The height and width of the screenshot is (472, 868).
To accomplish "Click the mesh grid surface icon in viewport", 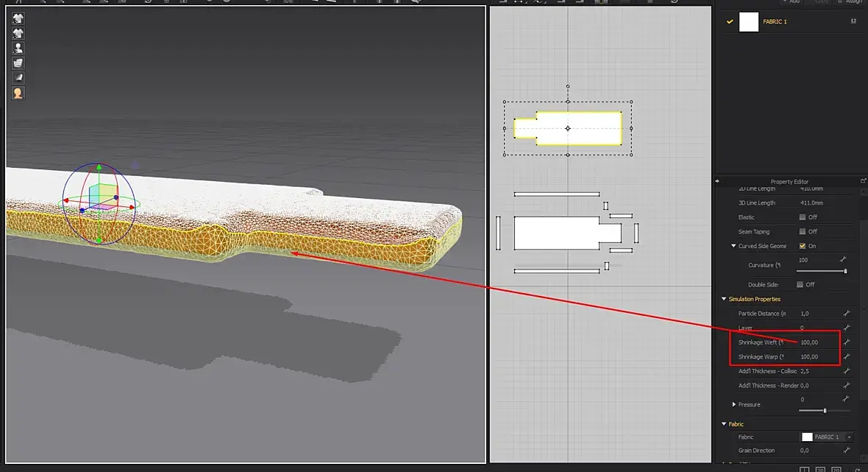I will tap(18, 63).
